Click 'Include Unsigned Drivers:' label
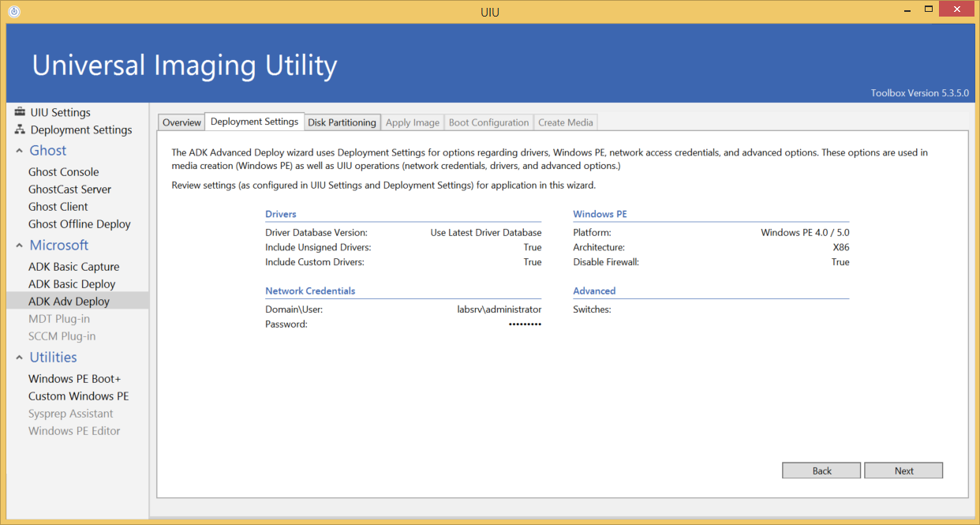Screen dimensions: 980x525 point(318,247)
